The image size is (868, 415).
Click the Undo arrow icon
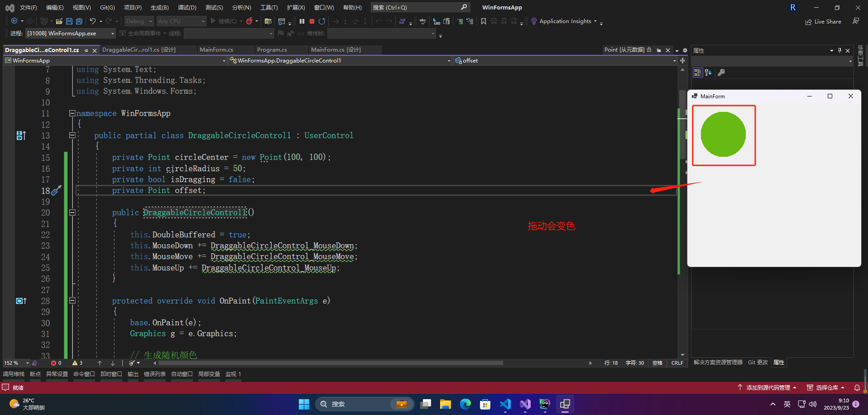92,21
